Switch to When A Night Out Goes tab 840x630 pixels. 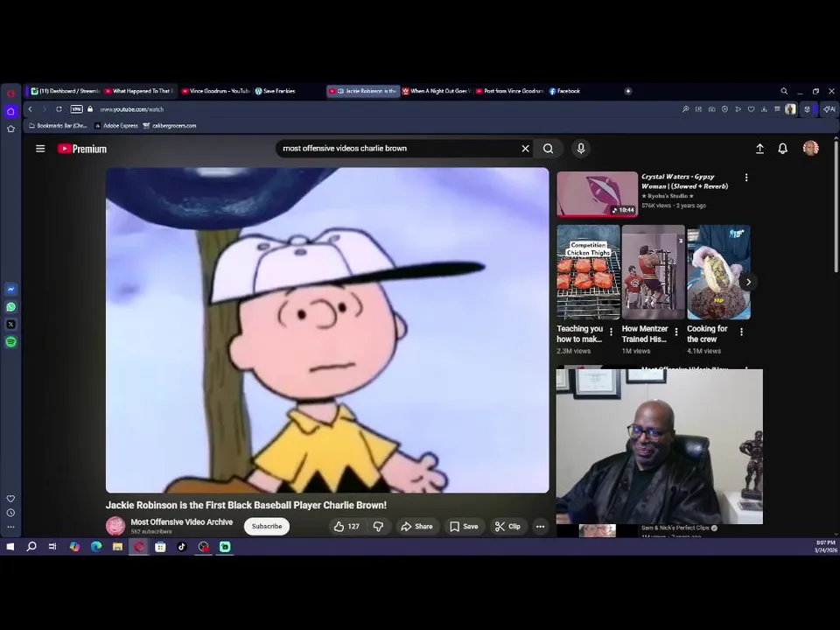(x=437, y=91)
